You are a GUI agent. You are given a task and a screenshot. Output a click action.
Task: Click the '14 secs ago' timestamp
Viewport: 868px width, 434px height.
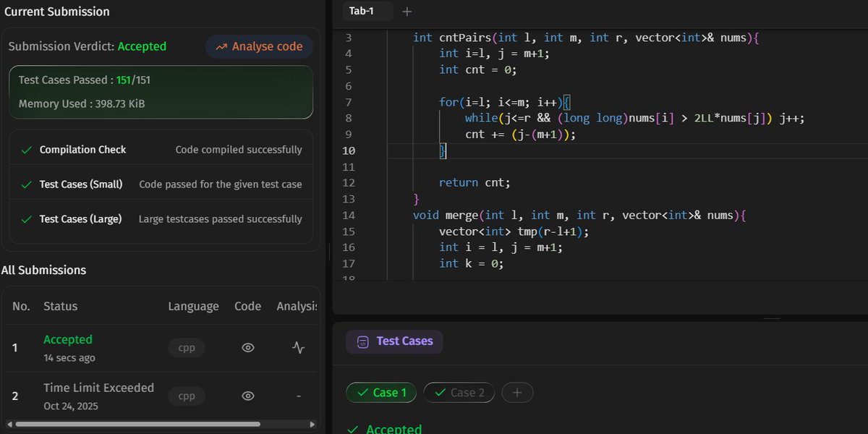click(x=69, y=358)
